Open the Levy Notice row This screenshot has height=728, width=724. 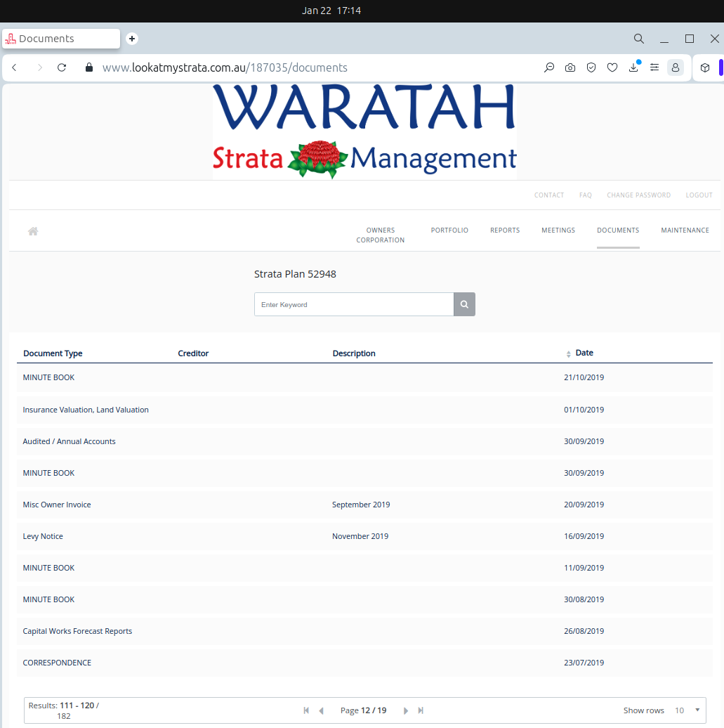click(x=364, y=536)
